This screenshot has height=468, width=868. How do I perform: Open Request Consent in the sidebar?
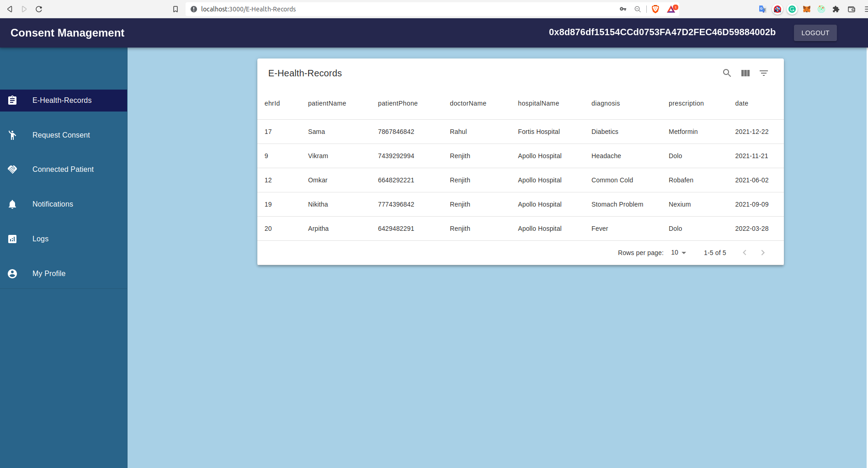point(64,135)
